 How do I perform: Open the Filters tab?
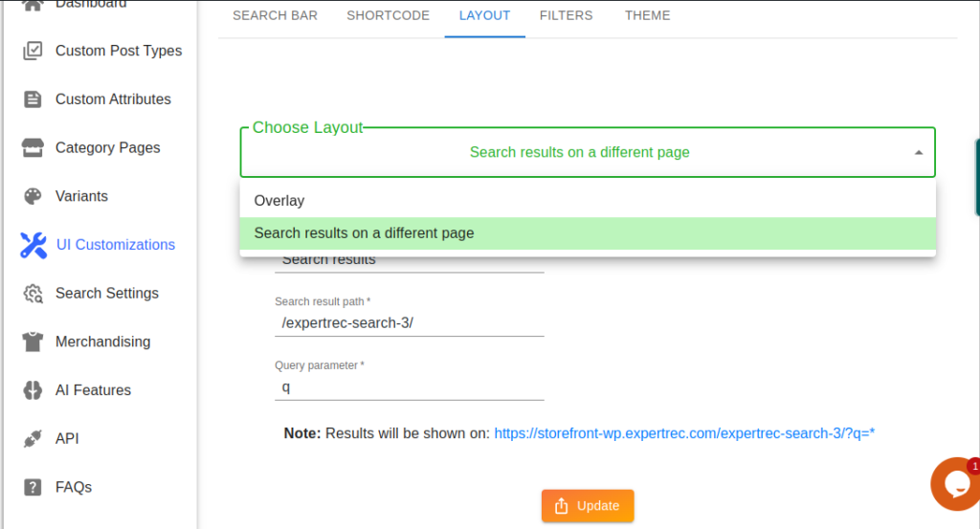566,16
